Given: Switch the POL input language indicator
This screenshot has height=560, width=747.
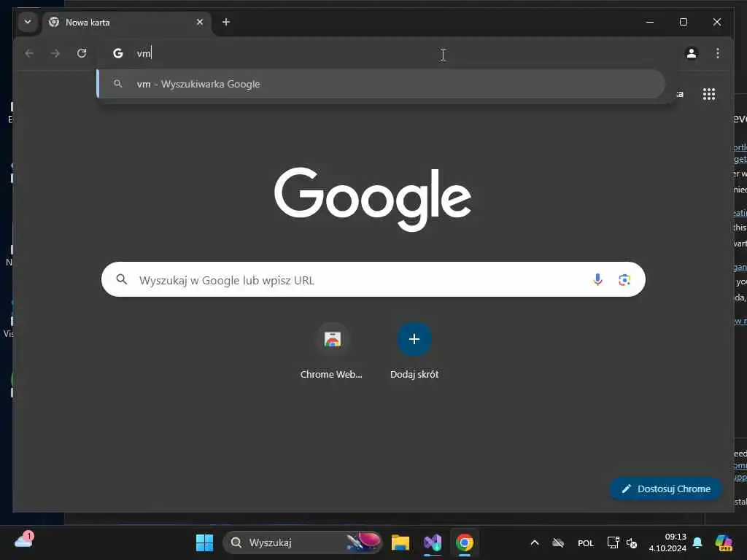Looking at the screenshot, I should click(586, 542).
